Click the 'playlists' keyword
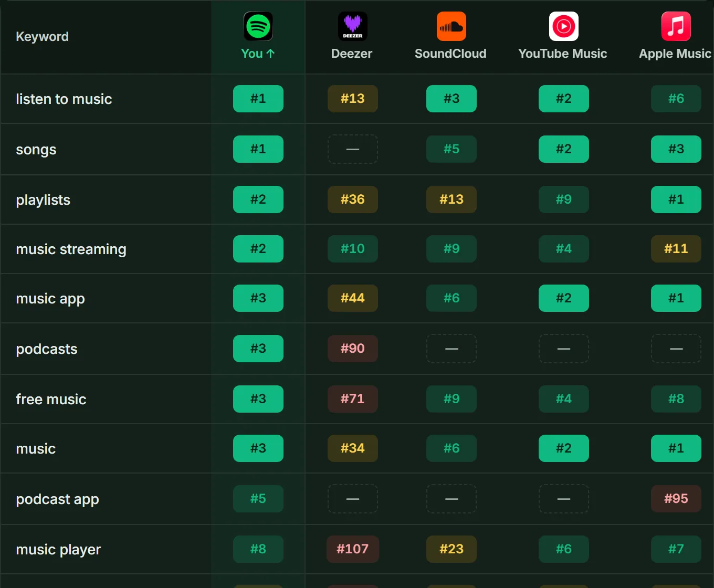Image resolution: width=714 pixels, height=588 pixels. pos(43,200)
